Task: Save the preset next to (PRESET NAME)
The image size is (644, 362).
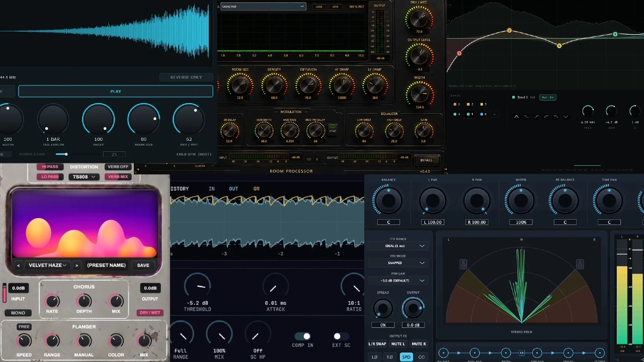Action: [x=143, y=265]
